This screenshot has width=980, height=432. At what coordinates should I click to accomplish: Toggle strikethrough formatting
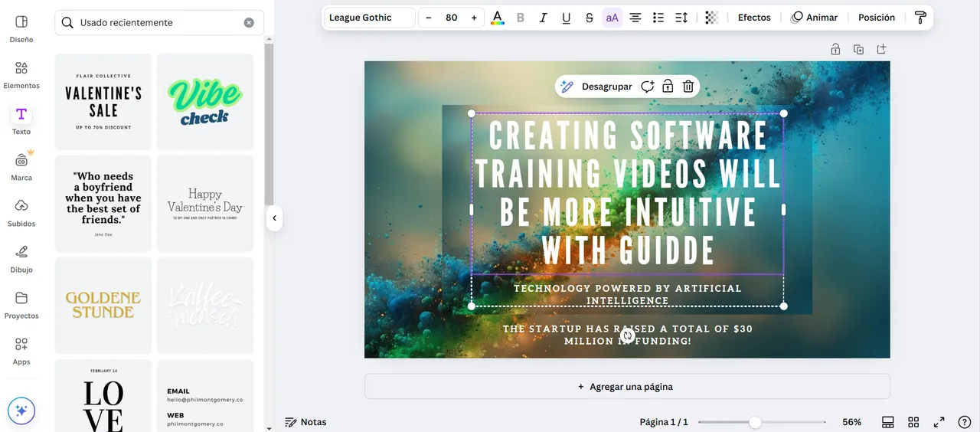click(x=590, y=18)
